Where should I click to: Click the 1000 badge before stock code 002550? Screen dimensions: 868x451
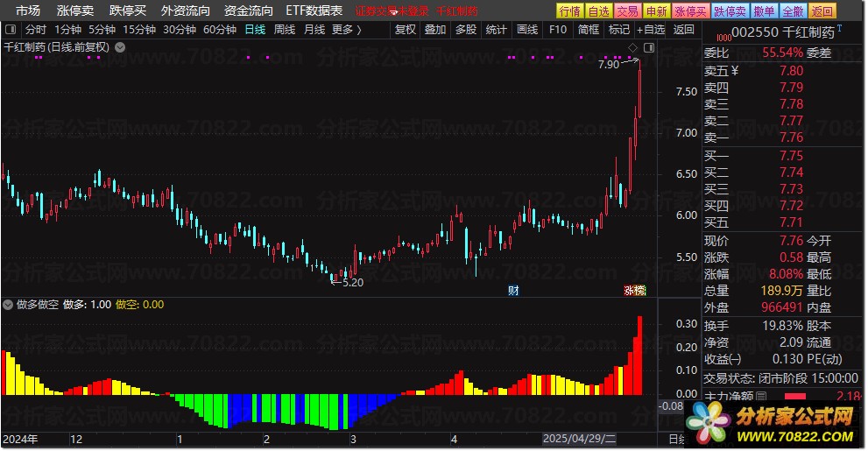(x=723, y=37)
